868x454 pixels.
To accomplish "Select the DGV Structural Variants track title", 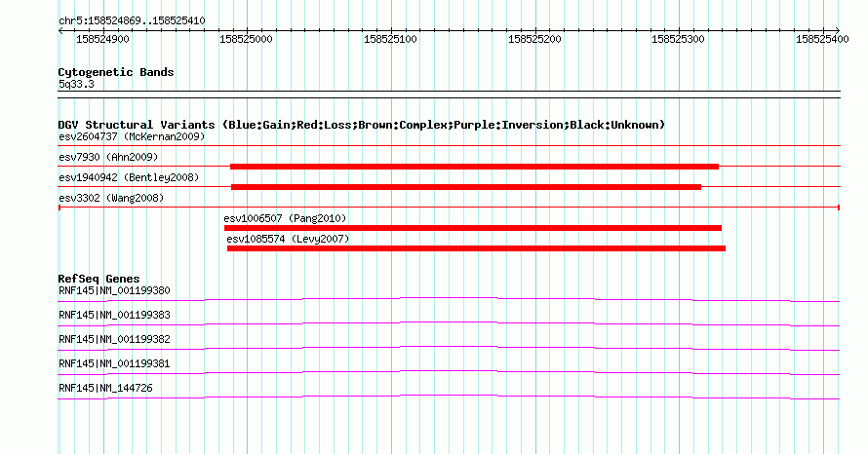I will pos(362,125).
